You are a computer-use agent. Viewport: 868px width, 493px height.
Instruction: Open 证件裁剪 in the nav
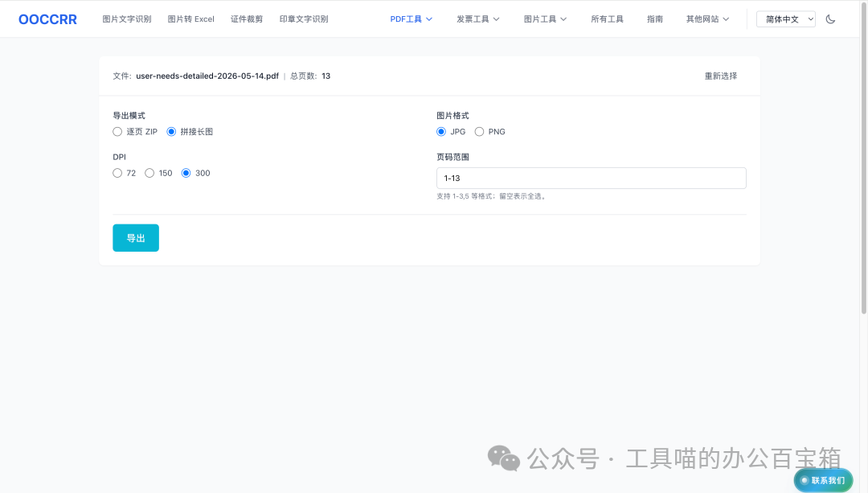(247, 19)
